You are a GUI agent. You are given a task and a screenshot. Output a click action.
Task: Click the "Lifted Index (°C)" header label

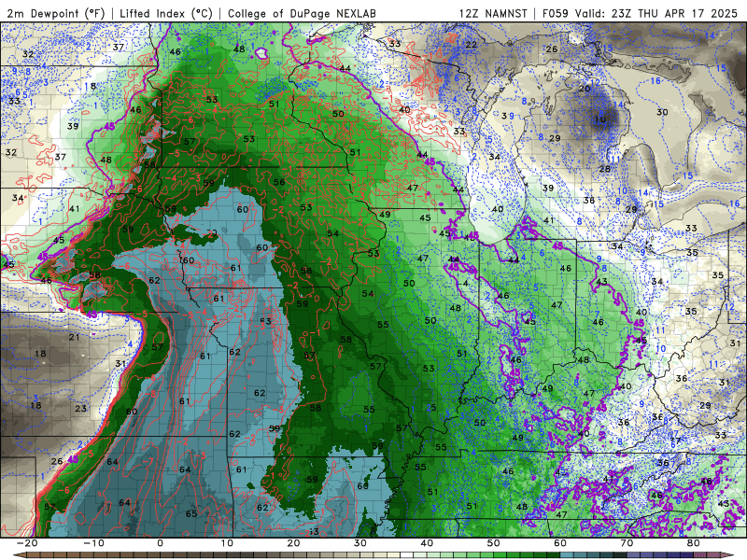click(166, 13)
